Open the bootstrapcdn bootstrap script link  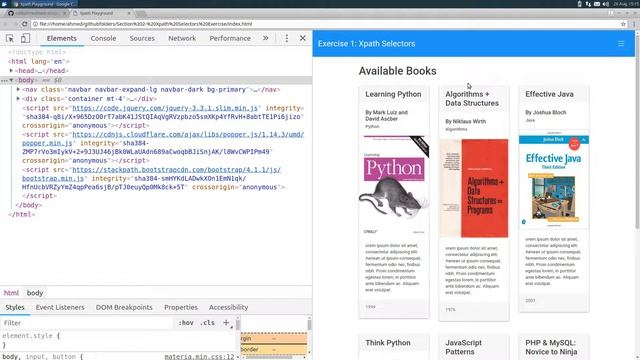tap(176, 169)
